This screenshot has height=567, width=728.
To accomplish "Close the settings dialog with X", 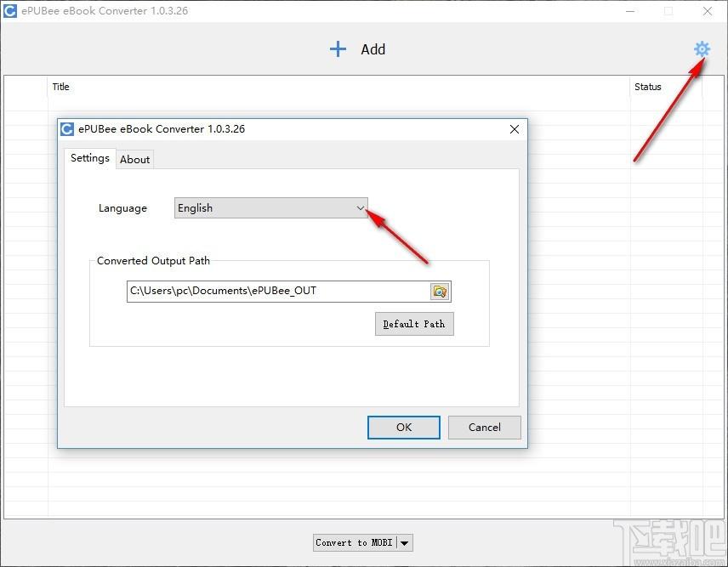I will (x=515, y=129).
